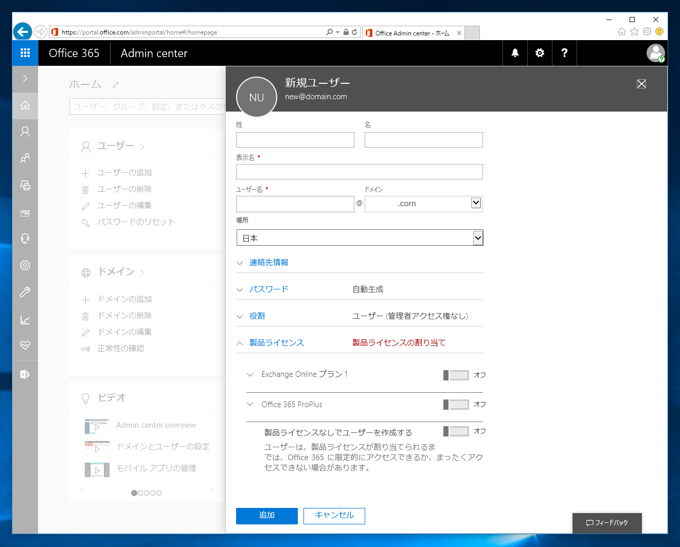Refresh the page in address bar

tap(354, 32)
